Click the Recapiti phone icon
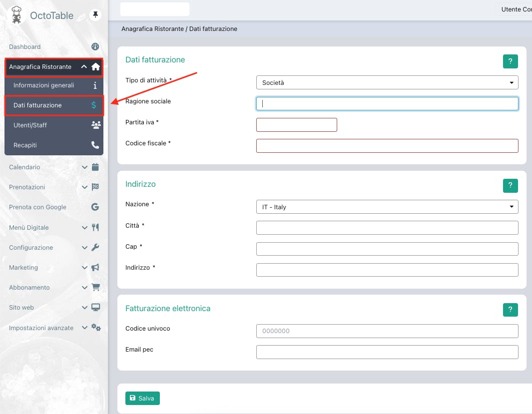Screen dimensions: 532x414 pos(95,145)
